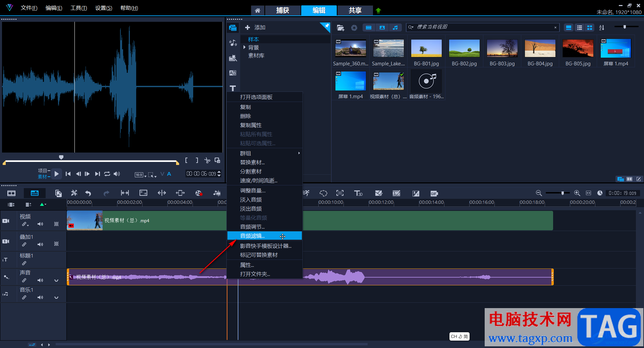Mute the 视频 track
The width and height of the screenshot is (644, 348).
coord(40,224)
